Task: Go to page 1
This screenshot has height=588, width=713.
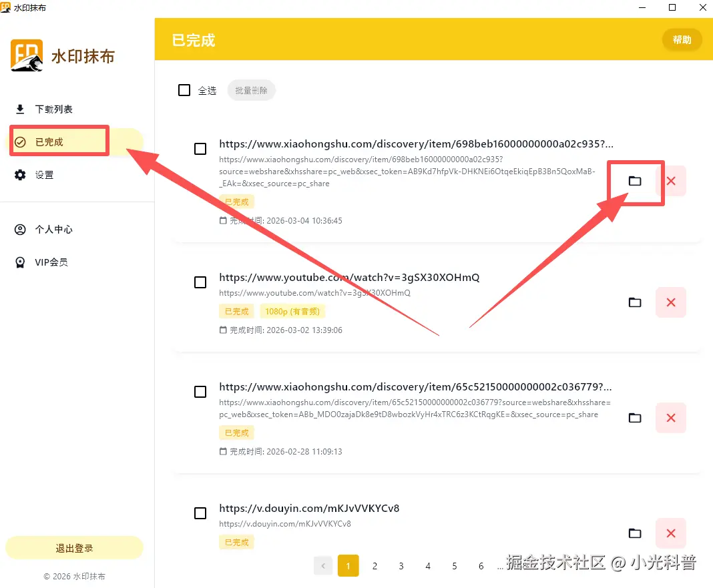Action: (348, 566)
